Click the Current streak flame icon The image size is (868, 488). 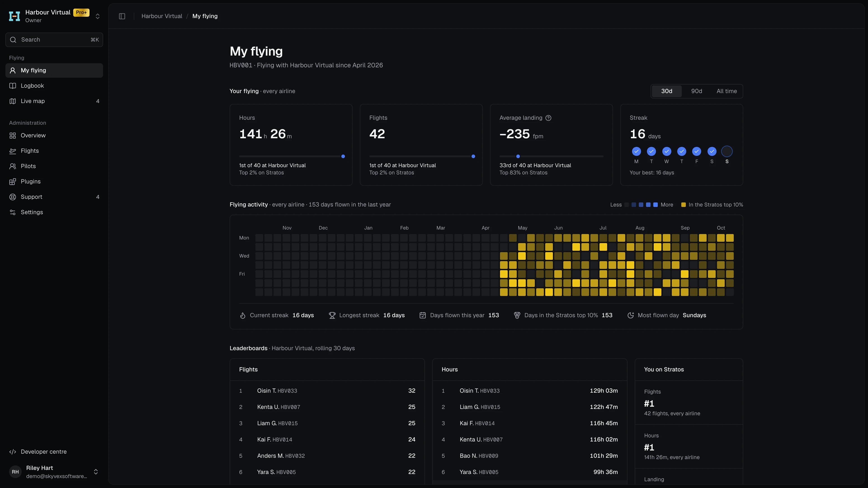click(x=243, y=315)
